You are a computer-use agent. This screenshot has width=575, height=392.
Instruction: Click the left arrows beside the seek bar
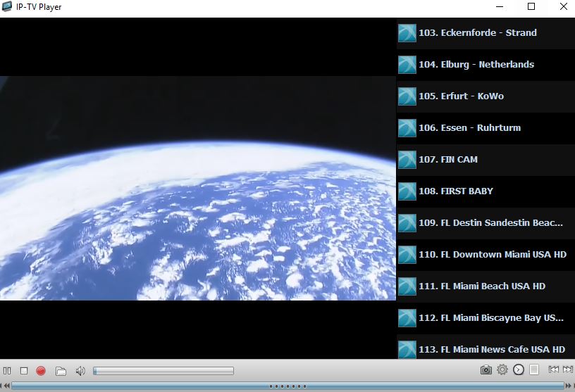click(x=6, y=386)
